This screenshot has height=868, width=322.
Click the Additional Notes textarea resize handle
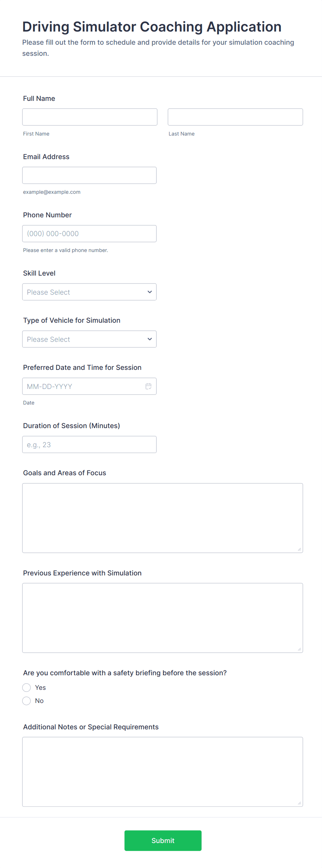[x=299, y=803]
